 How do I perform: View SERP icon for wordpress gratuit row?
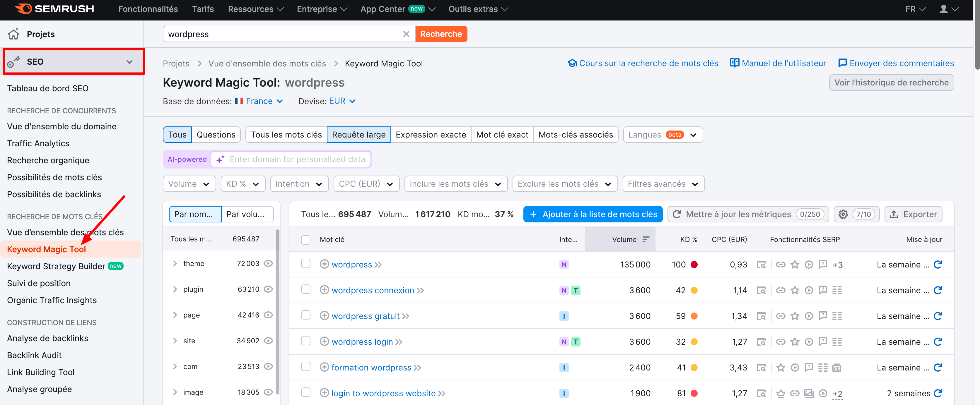[x=761, y=316]
